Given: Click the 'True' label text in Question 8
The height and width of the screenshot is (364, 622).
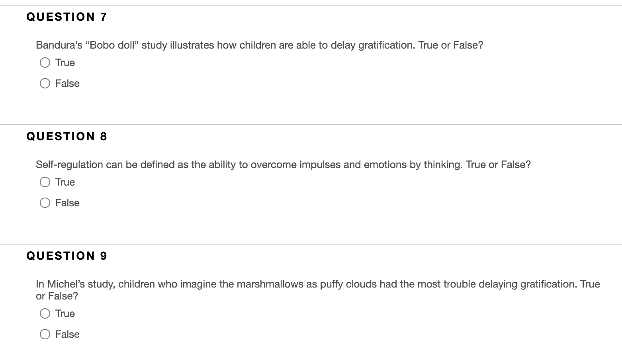Looking at the screenshot, I should [x=65, y=182].
